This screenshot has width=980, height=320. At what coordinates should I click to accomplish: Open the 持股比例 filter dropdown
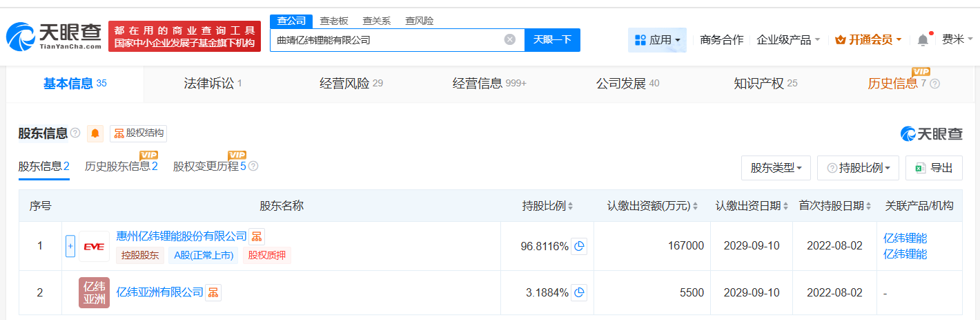pyautogui.click(x=858, y=167)
